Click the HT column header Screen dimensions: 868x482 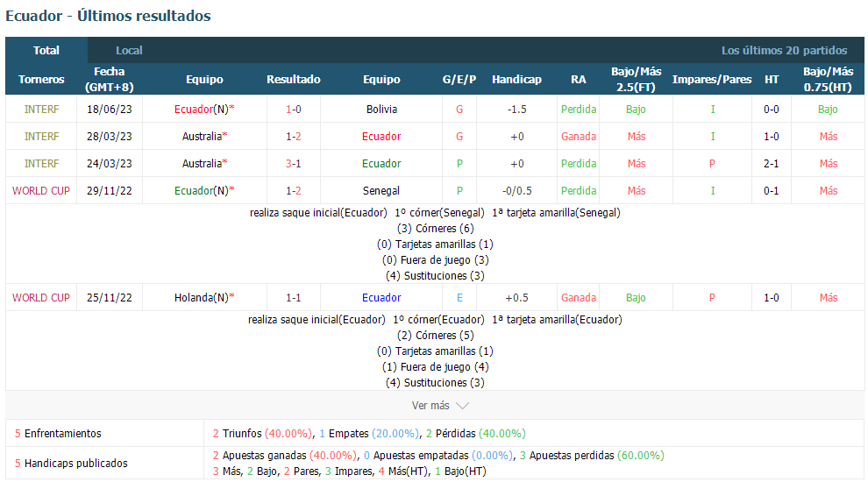pos(772,79)
